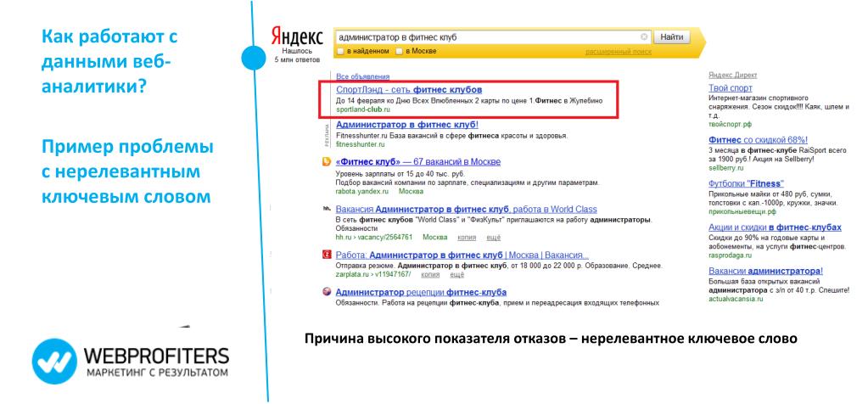Click the hh favicon beside World Class vacancy
The image size is (868, 404).
[327, 209]
